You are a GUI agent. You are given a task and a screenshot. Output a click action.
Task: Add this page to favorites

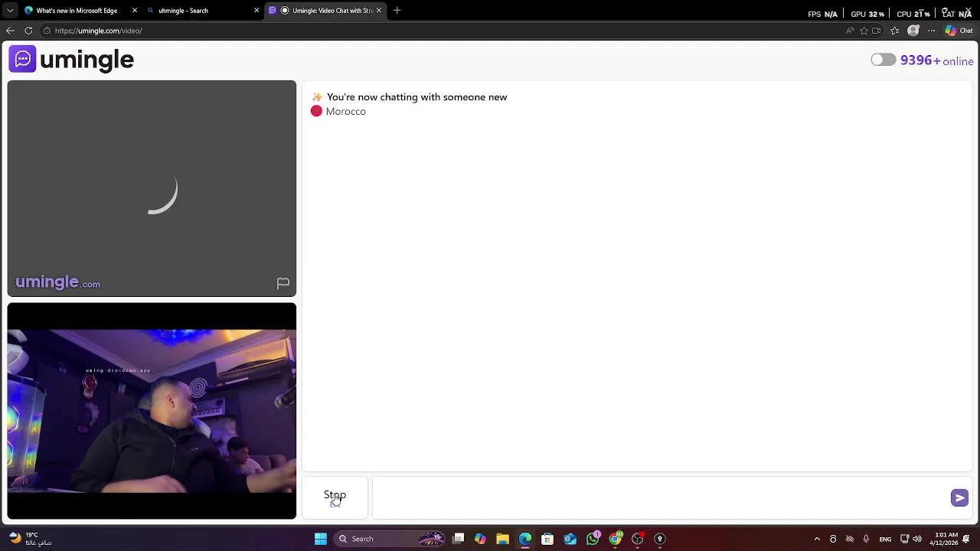coord(864,31)
